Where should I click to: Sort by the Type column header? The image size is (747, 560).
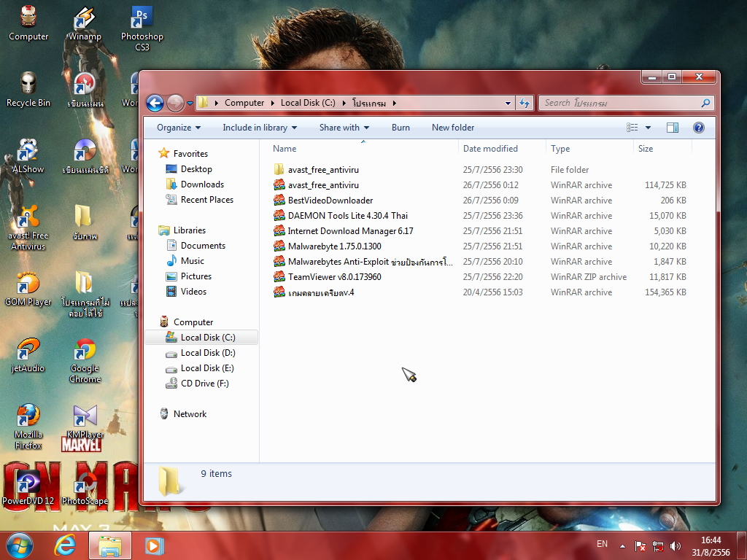(560, 149)
